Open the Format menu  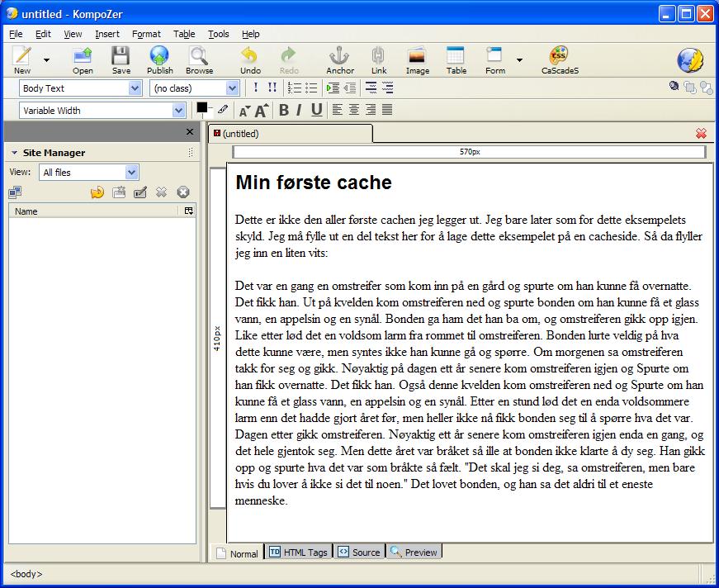tap(146, 34)
